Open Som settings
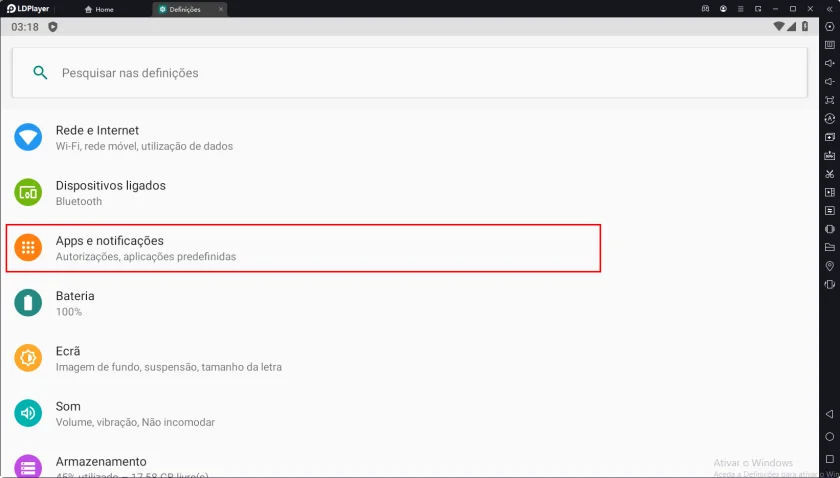The width and height of the screenshot is (840, 478). 410,414
